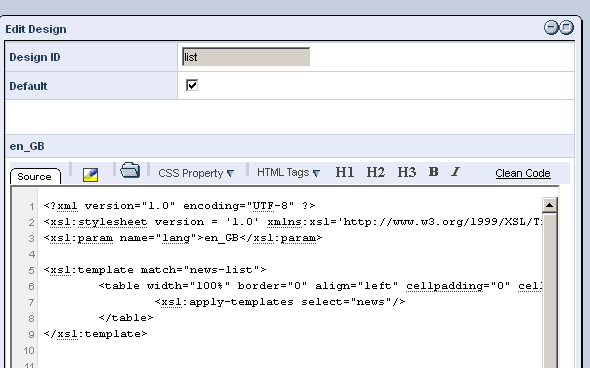Click the Edit Design panel title
This screenshot has width=590, height=368.
click(36, 29)
